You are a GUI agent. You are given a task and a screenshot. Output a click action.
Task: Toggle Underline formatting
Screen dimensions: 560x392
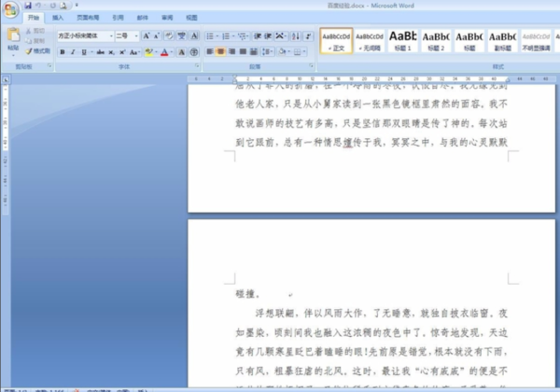coord(84,52)
